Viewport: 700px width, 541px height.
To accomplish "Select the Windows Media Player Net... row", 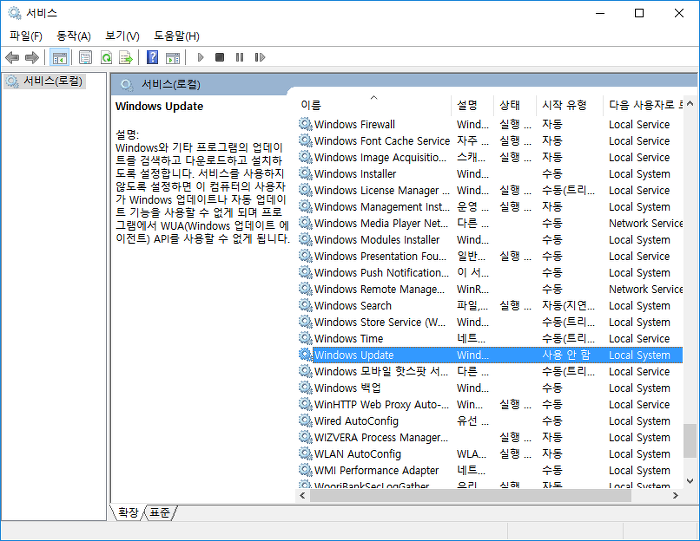I will 490,223.
